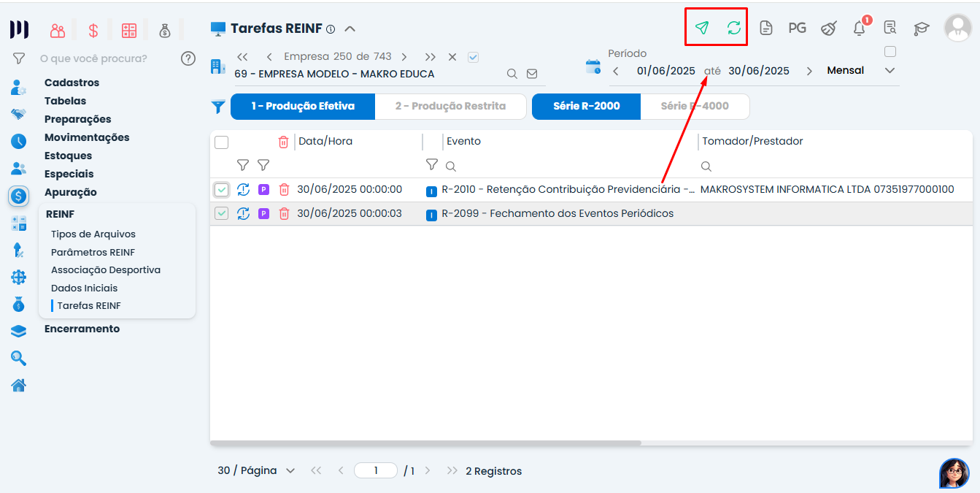Expand the 30 / Página page size dropdown

point(256,471)
